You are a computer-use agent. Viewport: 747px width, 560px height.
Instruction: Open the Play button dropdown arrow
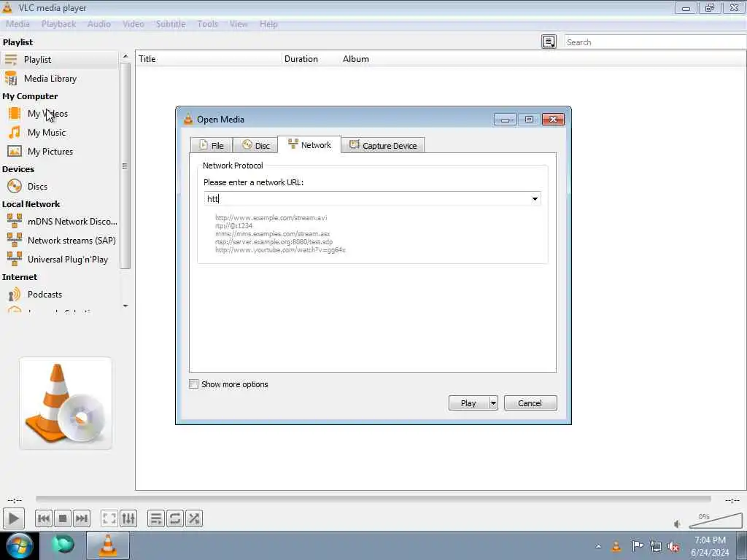[493, 402]
